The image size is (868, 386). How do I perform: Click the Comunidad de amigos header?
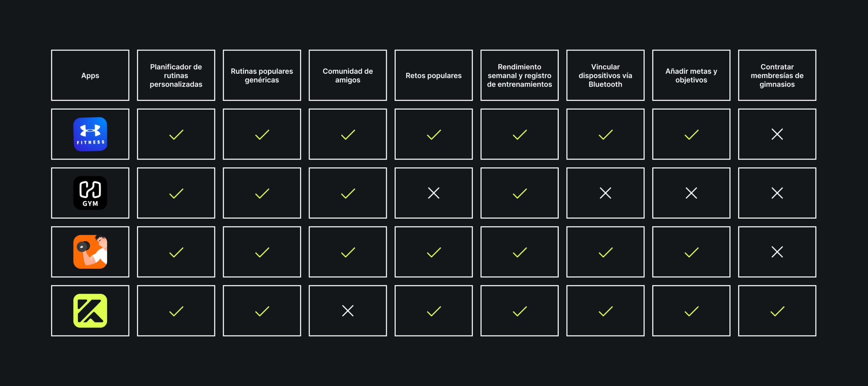point(348,75)
